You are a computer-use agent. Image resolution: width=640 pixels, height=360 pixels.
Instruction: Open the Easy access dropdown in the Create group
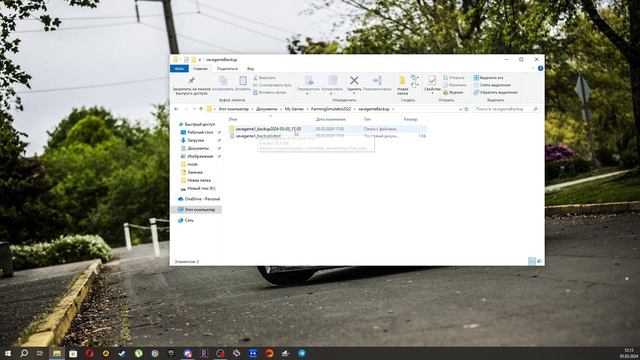point(415,85)
